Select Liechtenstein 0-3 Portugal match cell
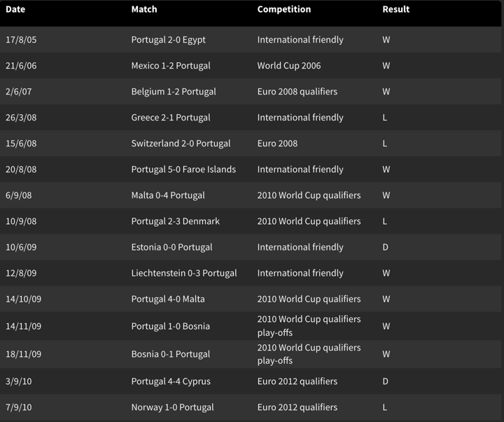Image resolution: width=504 pixels, height=422 pixels. (184, 273)
